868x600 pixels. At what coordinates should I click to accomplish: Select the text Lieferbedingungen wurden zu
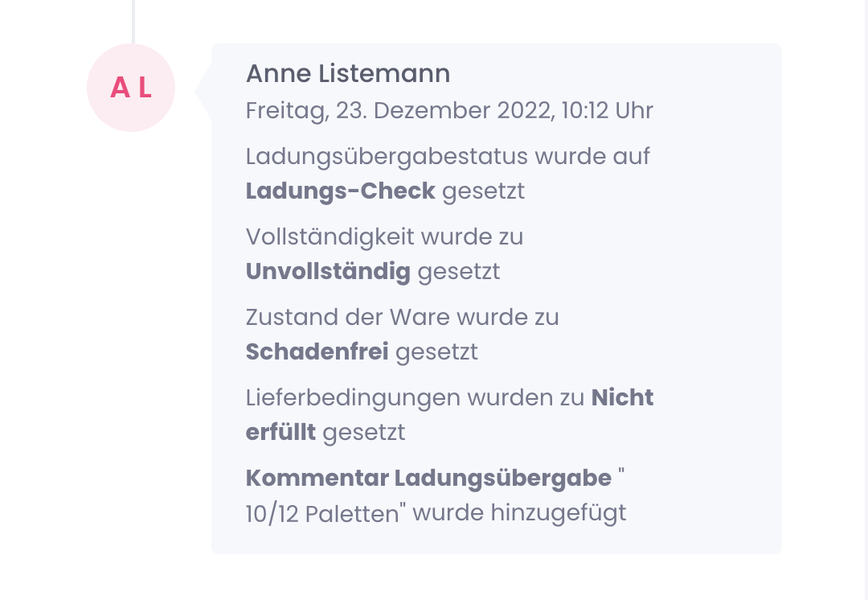pyautogui.click(x=415, y=397)
